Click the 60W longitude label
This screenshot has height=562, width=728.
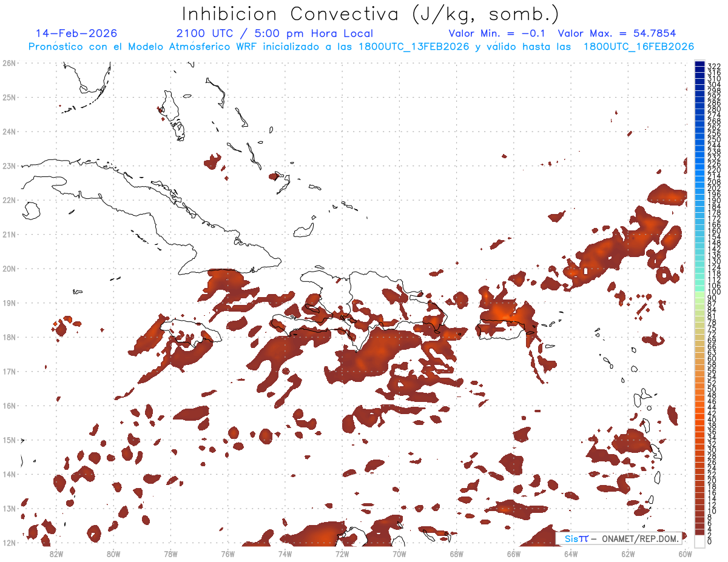(x=686, y=554)
